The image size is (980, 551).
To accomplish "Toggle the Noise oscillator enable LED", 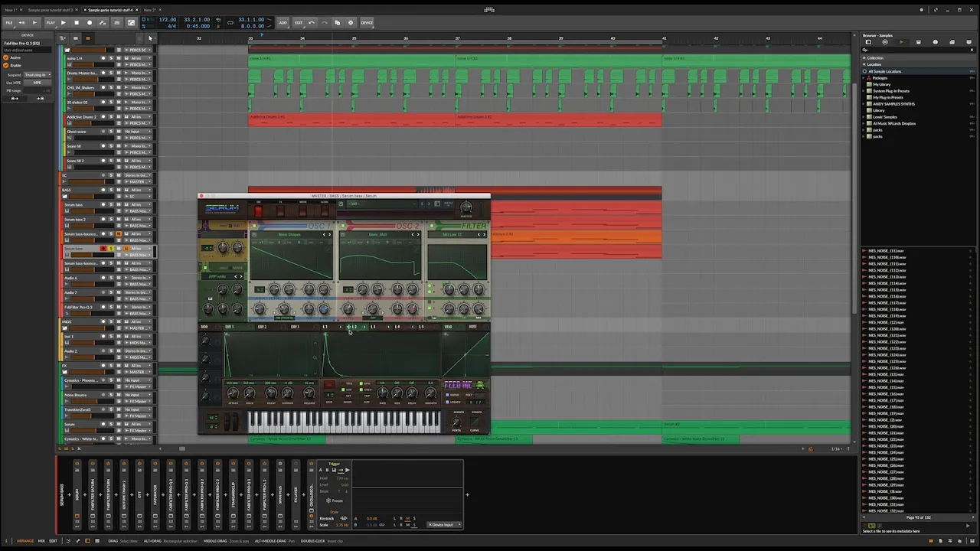I will pos(205,268).
